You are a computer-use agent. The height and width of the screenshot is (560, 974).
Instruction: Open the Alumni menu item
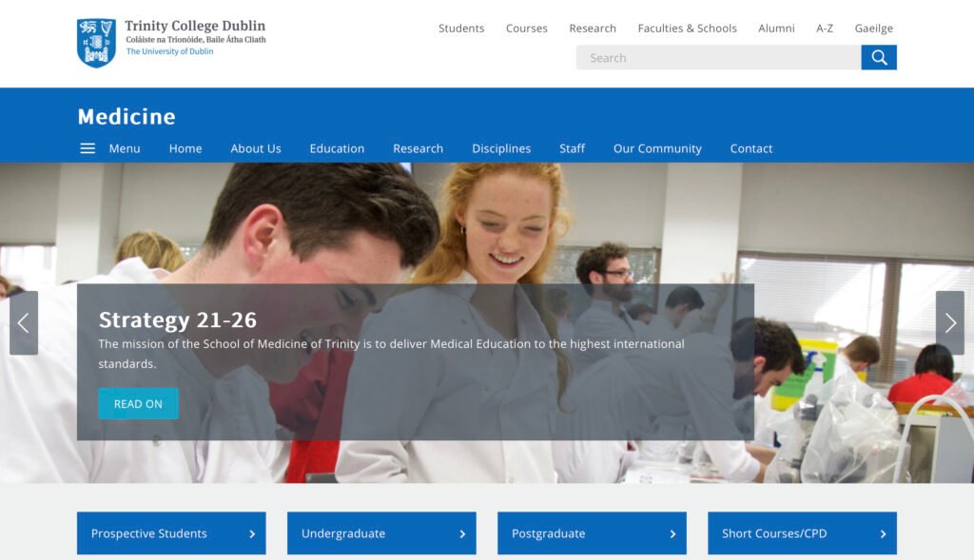tap(776, 29)
